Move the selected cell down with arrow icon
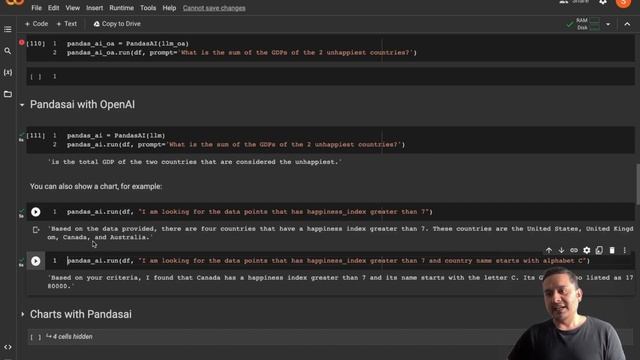This screenshot has width=640, height=360. [x=561, y=250]
